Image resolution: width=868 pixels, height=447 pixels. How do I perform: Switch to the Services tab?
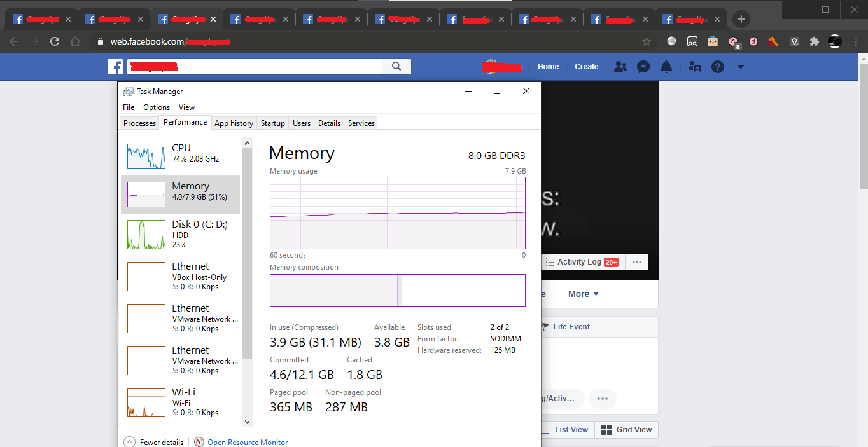coord(361,123)
